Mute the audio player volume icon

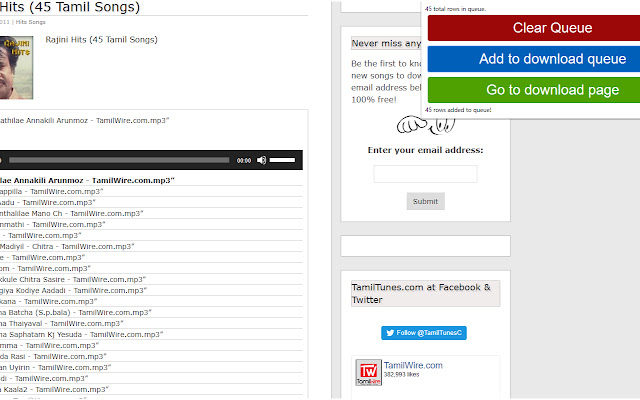[262, 160]
